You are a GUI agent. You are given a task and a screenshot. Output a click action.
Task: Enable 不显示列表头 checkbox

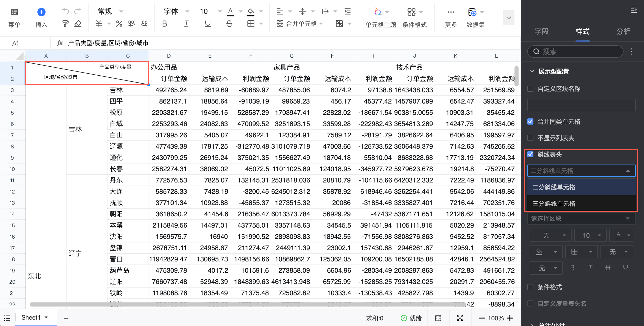coord(530,138)
